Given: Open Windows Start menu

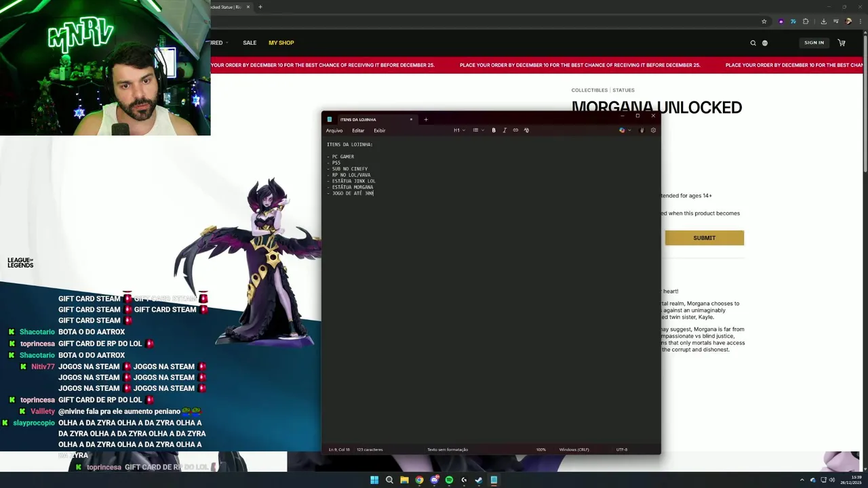Looking at the screenshot, I should point(374,480).
